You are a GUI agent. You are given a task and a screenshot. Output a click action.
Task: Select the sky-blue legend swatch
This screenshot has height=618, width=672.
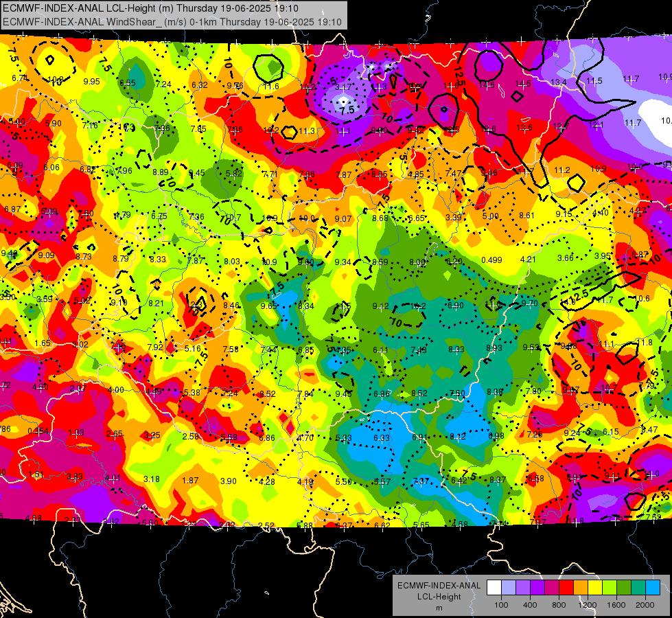pyautogui.click(x=653, y=588)
